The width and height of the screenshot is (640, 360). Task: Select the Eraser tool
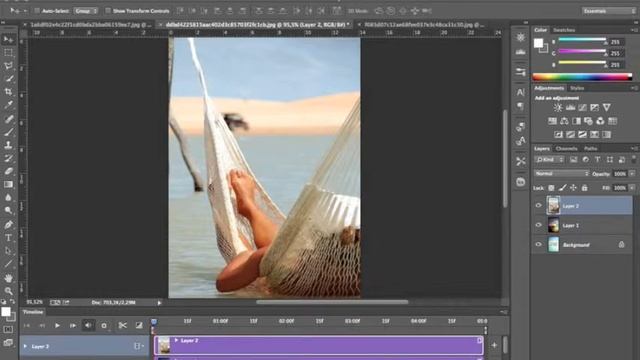(x=8, y=171)
